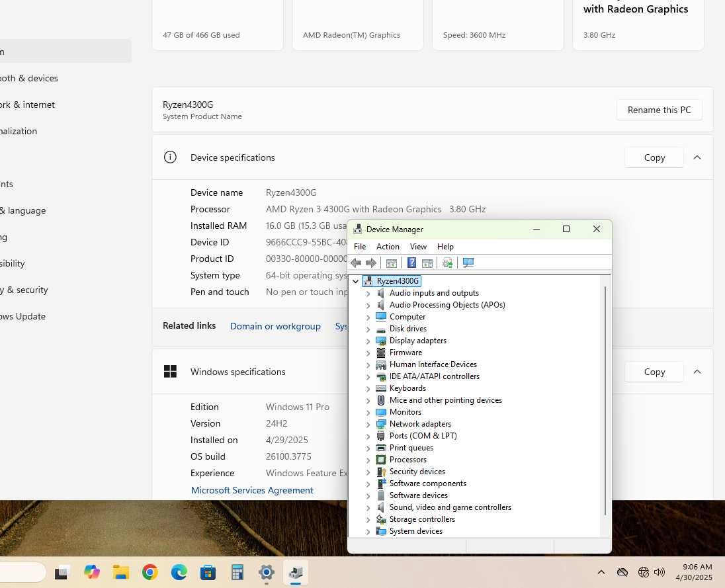Open File Explorer from the taskbar
The image size is (725, 588).
point(120,572)
